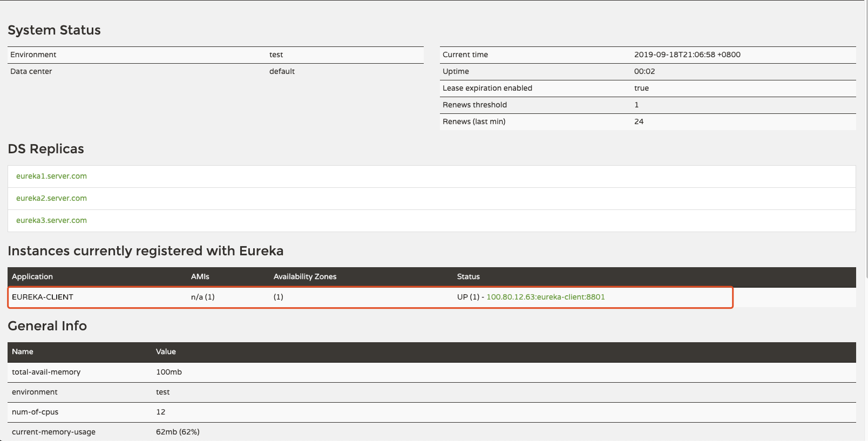The image size is (868, 441).
Task: Click the DS Replicas heading
Action: (46, 149)
